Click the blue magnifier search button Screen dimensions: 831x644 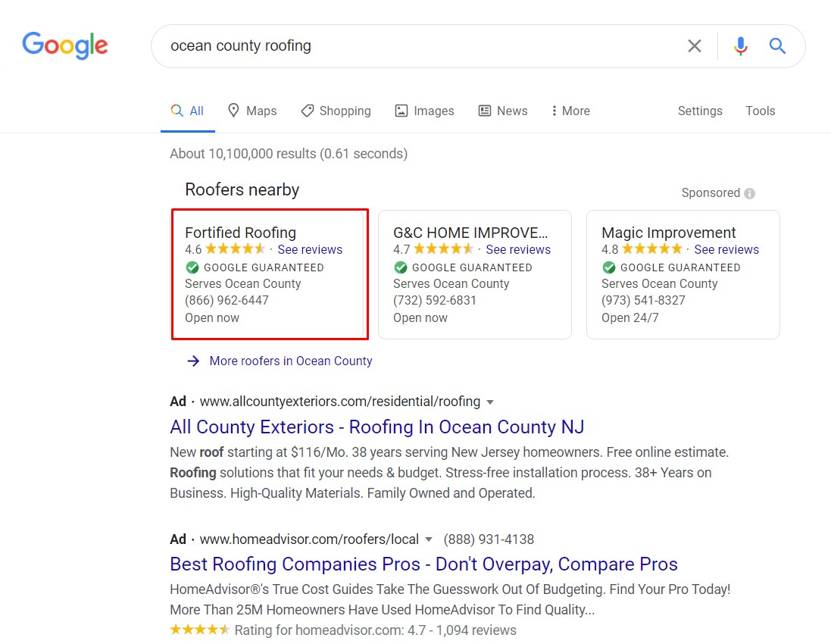(777, 46)
